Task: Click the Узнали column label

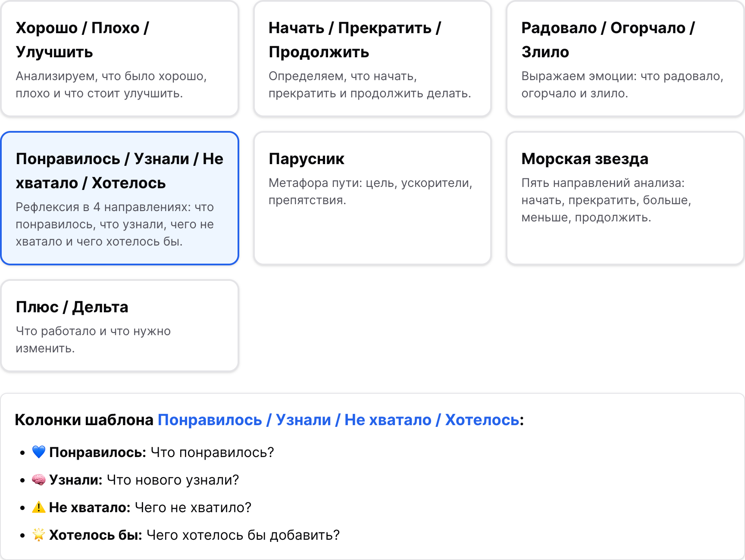Action: tap(75, 480)
